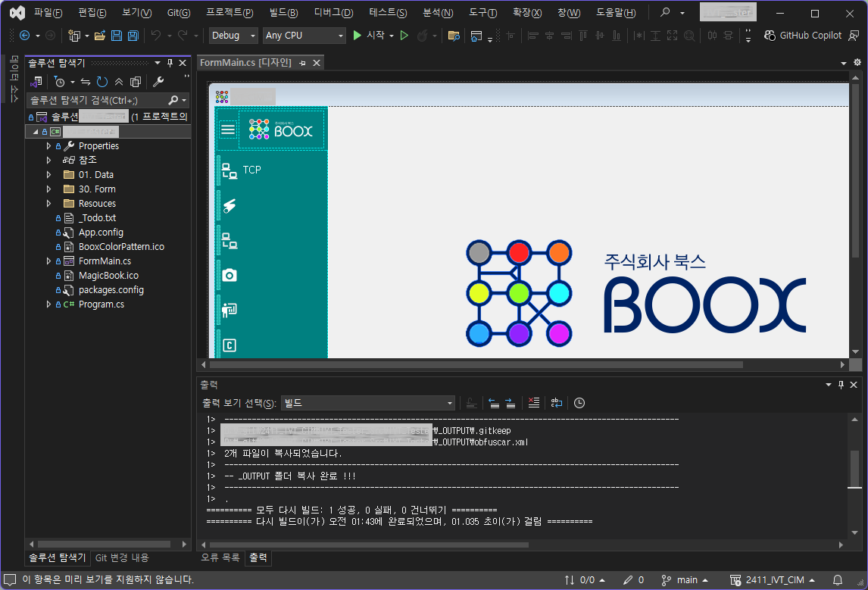This screenshot has height=590, width=868.
Task: Open Find in Files folder-search icon
Action: [x=454, y=36]
